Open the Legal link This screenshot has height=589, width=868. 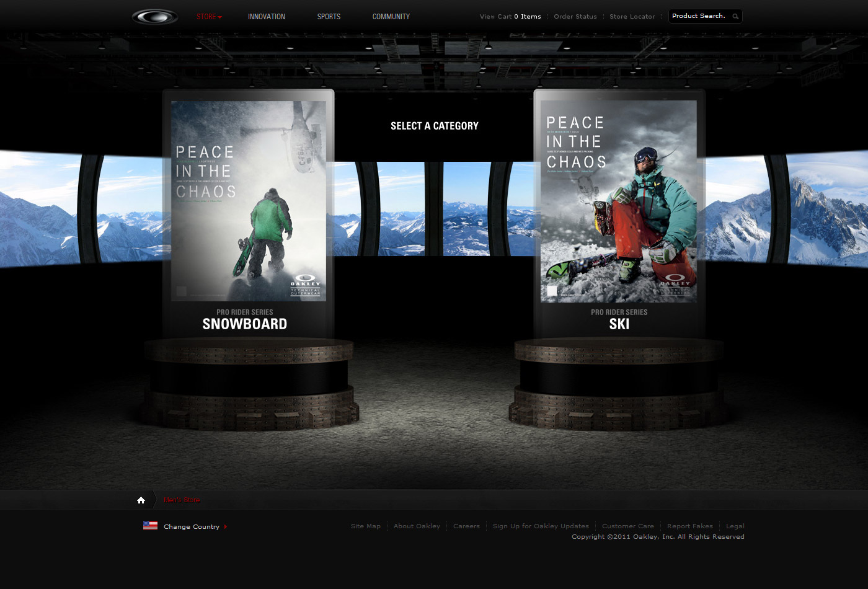point(735,526)
